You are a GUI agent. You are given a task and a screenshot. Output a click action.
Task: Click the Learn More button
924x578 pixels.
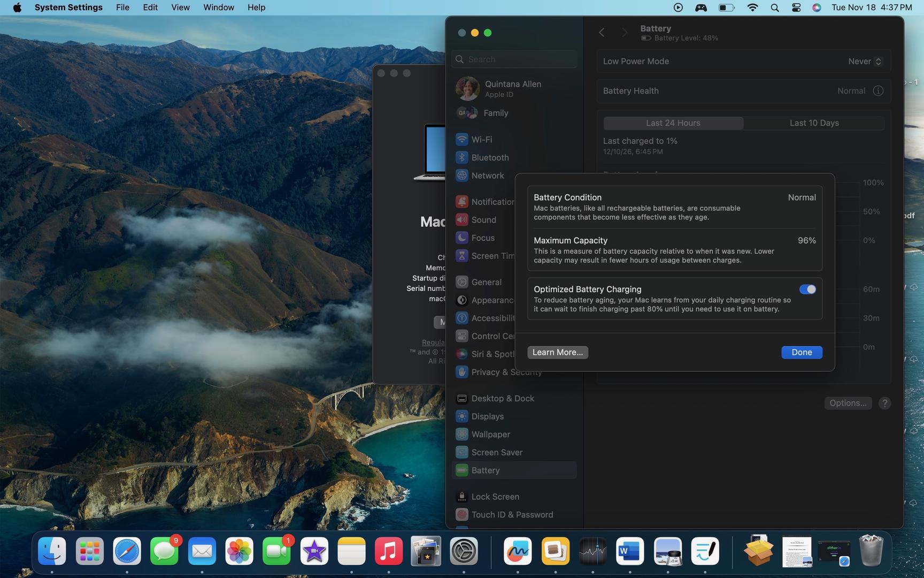(557, 352)
